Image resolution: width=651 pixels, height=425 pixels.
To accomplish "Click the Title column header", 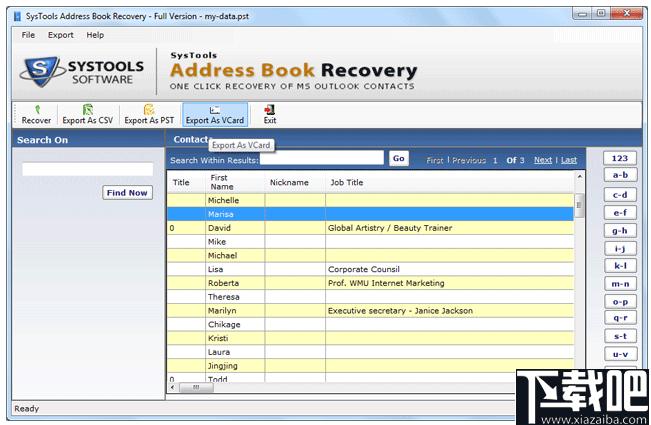I will pyautogui.click(x=186, y=182).
